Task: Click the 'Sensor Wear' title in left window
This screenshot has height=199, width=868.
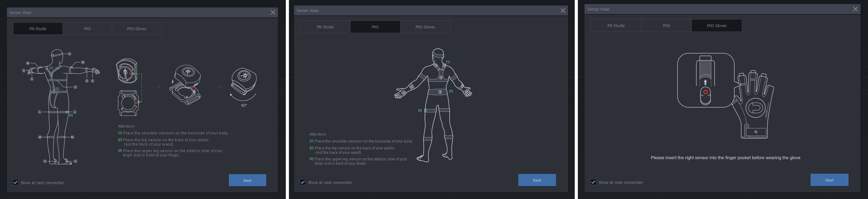Action: pyautogui.click(x=21, y=12)
